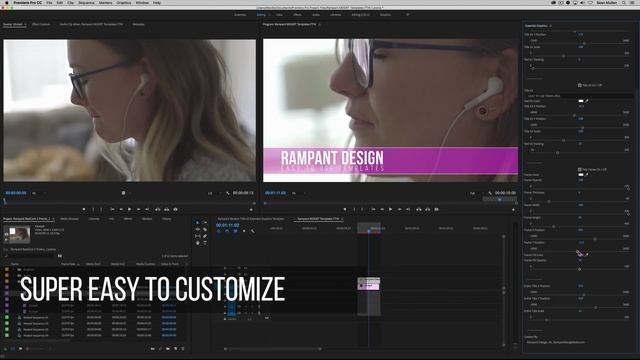Select the Ripple Edit tool
The width and height of the screenshot is (640, 360).
click(198, 229)
